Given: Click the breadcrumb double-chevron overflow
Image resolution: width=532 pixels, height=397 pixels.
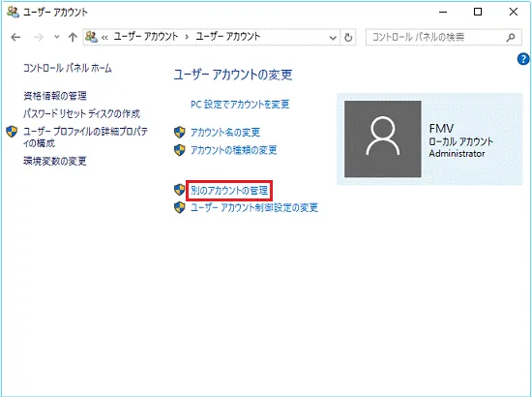Looking at the screenshot, I should tap(104, 38).
